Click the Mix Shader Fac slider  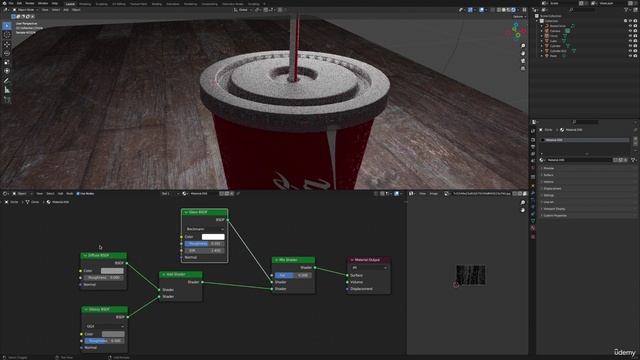pos(293,275)
